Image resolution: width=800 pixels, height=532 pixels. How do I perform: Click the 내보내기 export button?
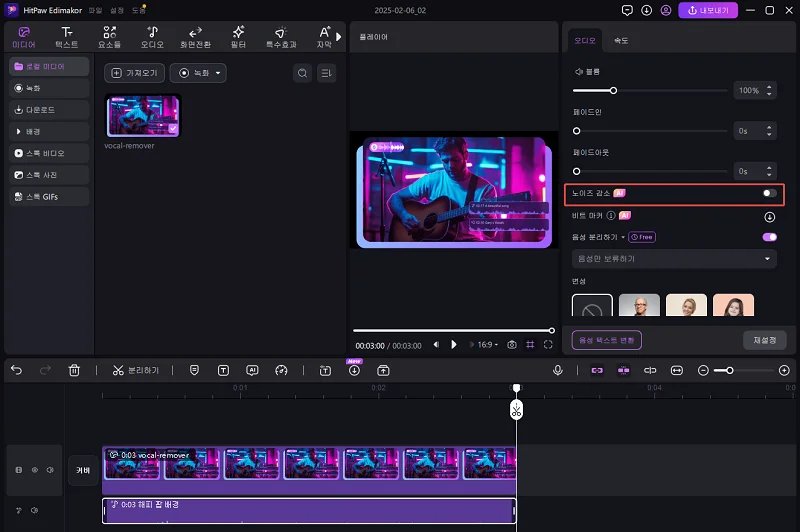click(708, 10)
